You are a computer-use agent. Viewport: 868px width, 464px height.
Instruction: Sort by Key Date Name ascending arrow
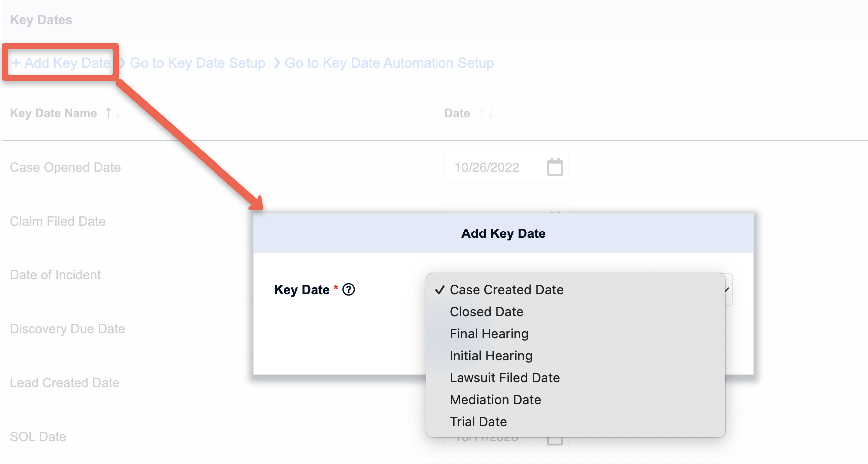(108, 113)
